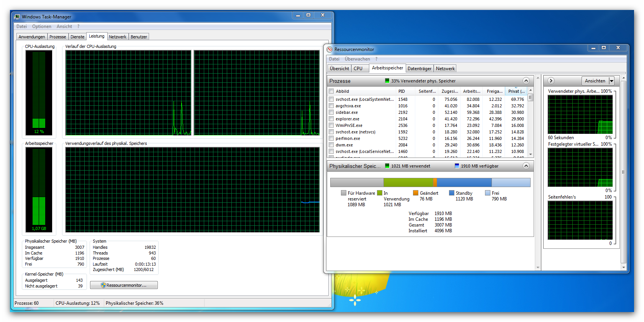644x322 pixels.
Task: Open the help ? menu in Task-Manager
Action: coord(78,26)
